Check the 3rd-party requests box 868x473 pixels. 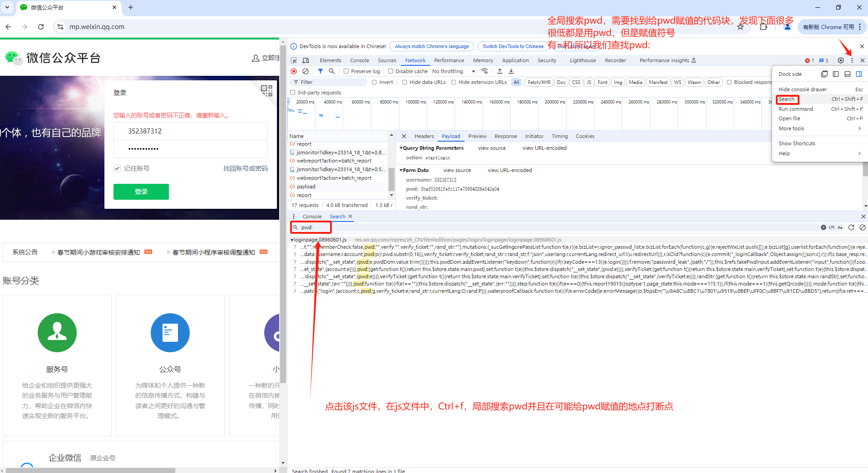[293, 93]
